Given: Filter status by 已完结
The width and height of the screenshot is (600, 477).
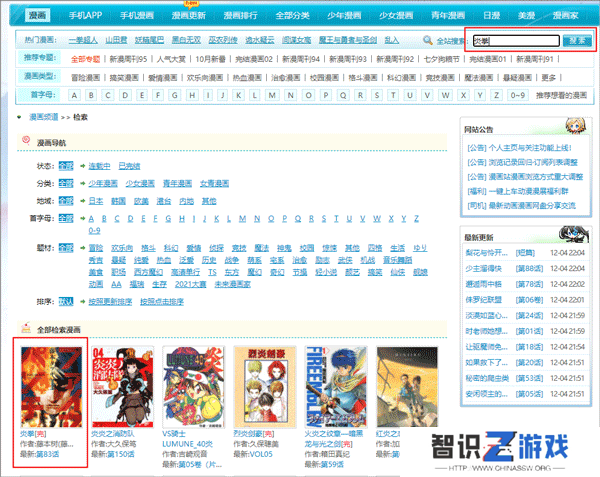Looking at the screenshot, I should (x=129, y=166).
